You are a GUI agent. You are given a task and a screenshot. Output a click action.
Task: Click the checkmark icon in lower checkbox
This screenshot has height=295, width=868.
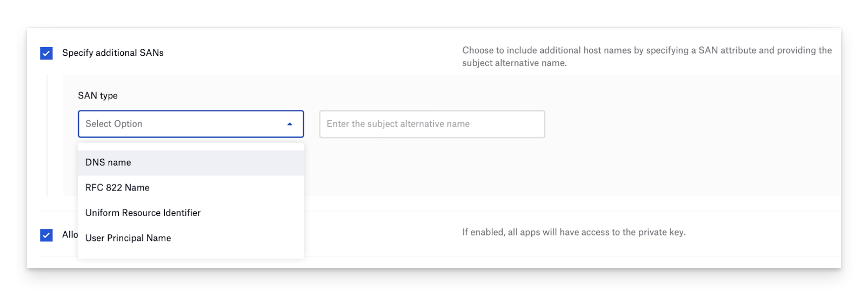[x=46, y=235]
